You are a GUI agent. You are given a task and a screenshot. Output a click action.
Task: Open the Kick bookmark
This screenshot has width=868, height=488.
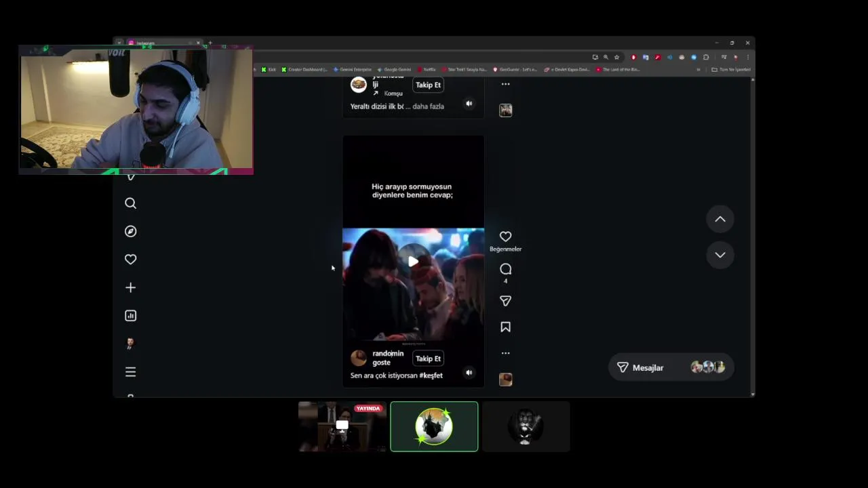[x=269, y=69]
